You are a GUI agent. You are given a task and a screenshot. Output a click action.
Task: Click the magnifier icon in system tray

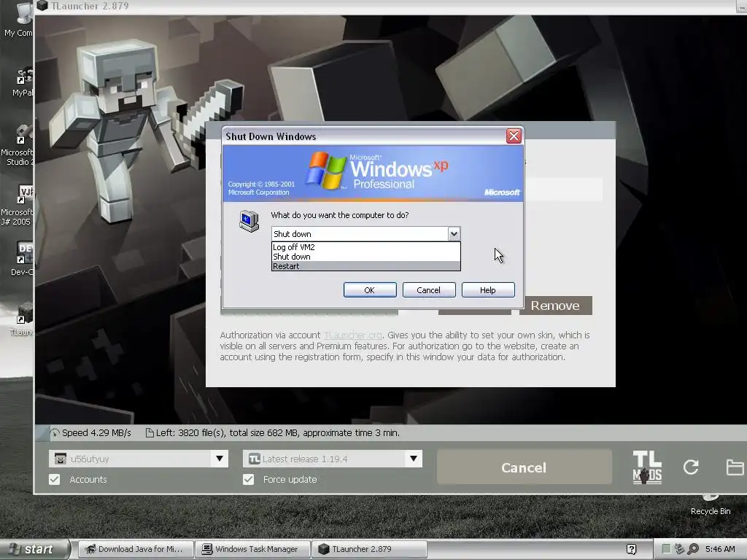tap(693, 549)
